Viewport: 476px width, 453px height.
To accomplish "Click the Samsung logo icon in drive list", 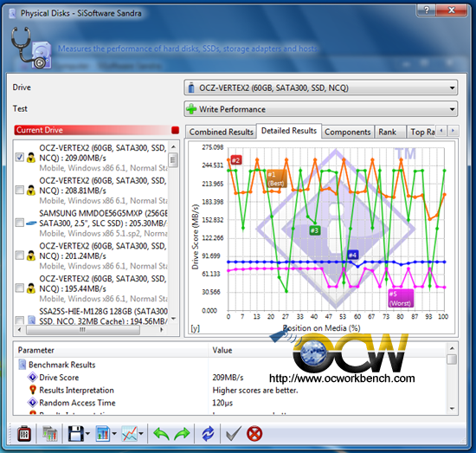I will point(31,223).
